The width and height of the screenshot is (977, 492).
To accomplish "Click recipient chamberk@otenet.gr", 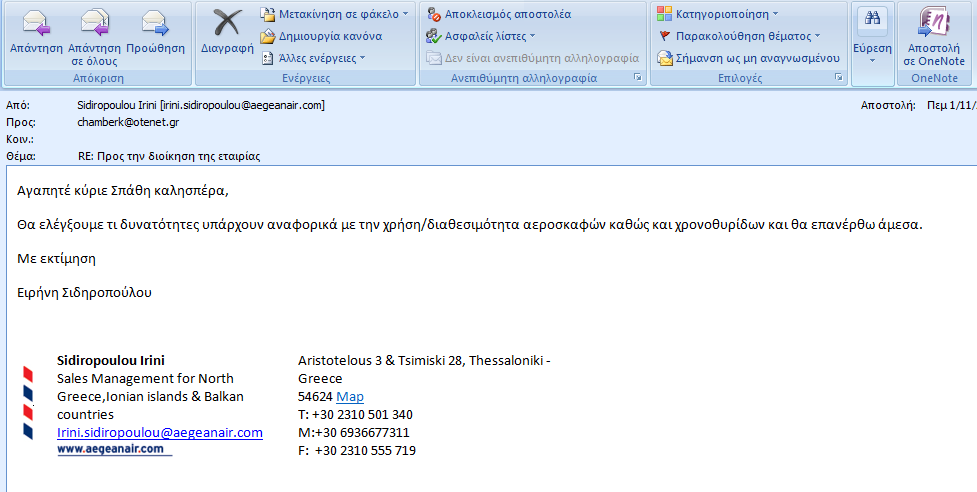I will pyautogui.click(x=128, y=122).
